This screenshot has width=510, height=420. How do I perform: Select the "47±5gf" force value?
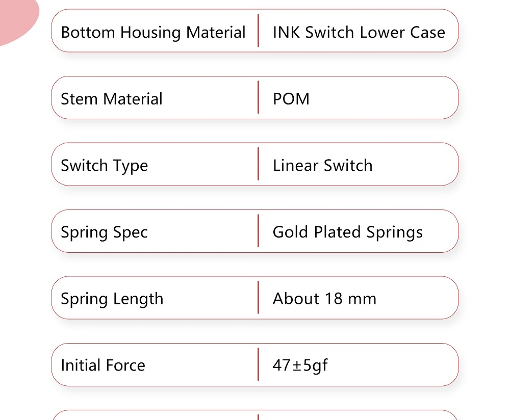click(300, 365)
